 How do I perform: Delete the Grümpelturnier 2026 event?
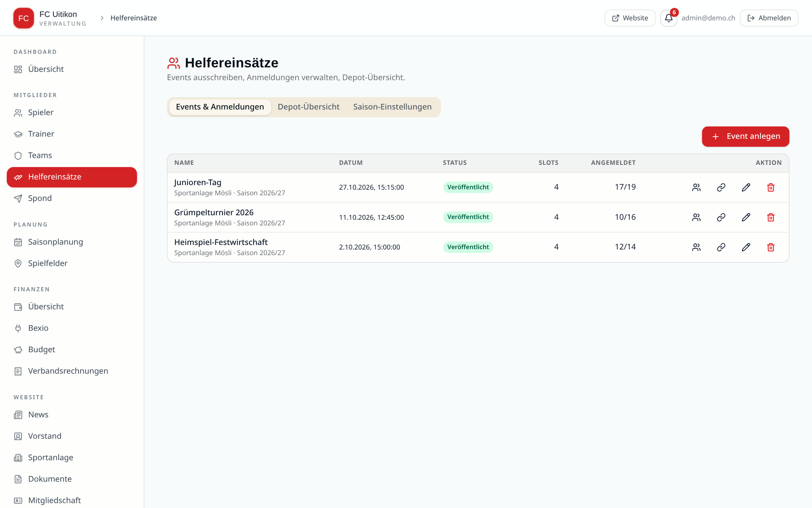[771, 217]
